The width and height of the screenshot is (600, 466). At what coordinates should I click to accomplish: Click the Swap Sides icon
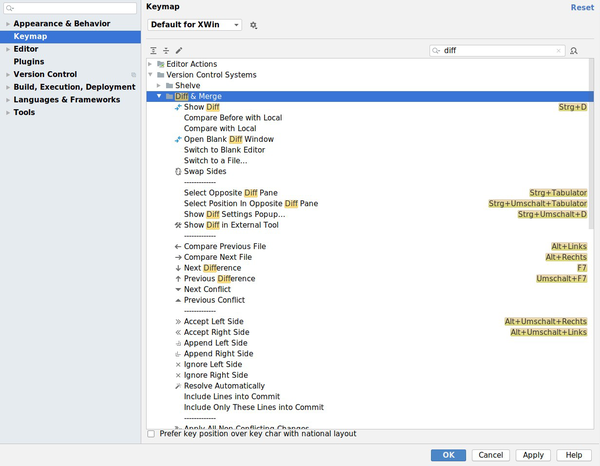[x=178, y=171]
